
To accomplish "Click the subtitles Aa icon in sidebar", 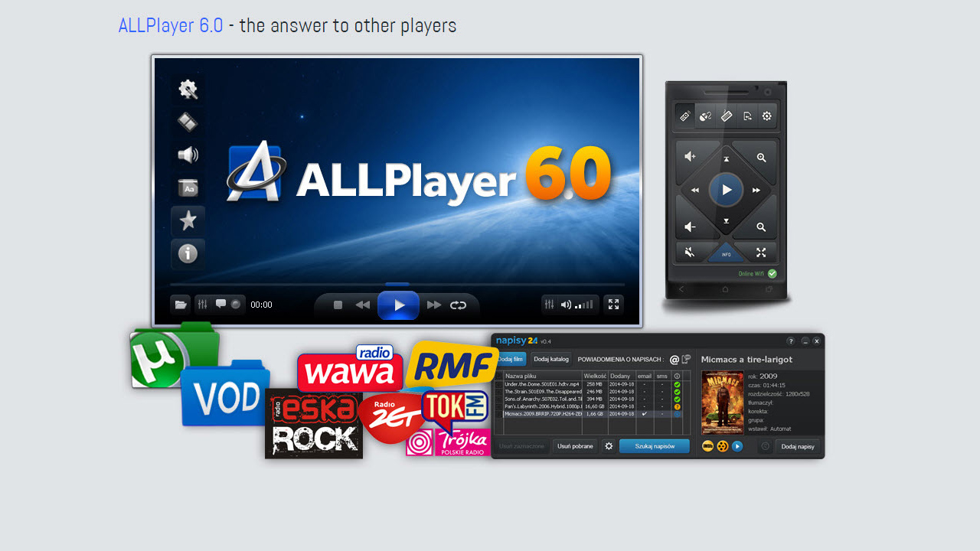I will [188, 187].
